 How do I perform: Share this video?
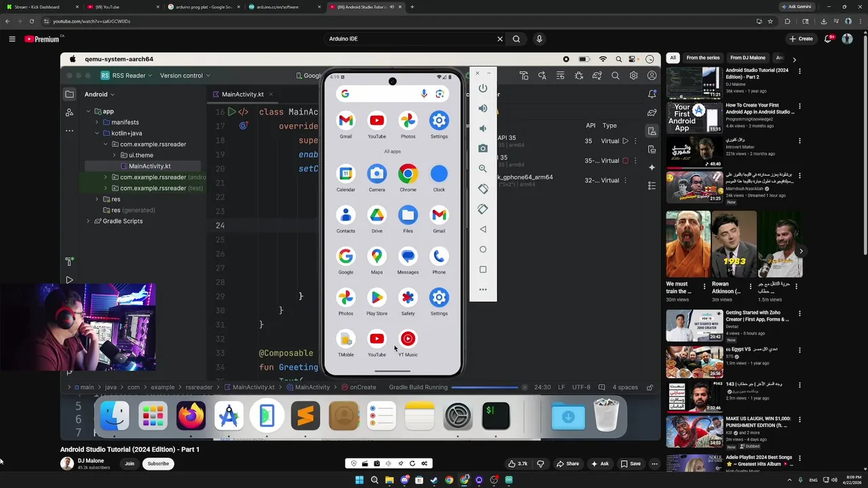(568, 464)
